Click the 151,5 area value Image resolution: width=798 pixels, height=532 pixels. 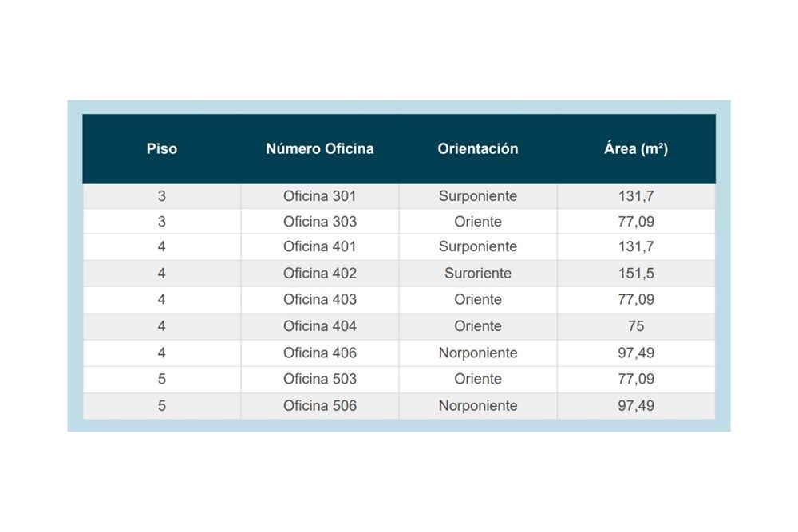pos(636,274)
